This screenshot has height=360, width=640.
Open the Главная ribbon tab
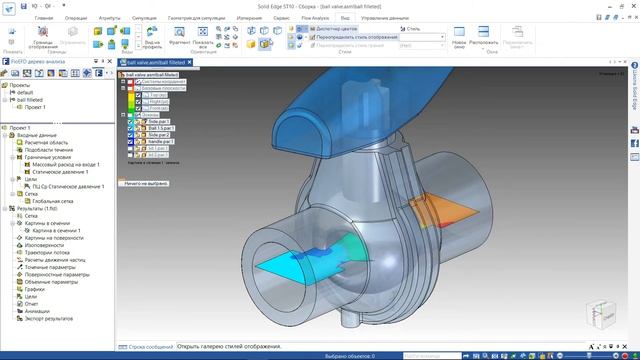tap(44, 18)
